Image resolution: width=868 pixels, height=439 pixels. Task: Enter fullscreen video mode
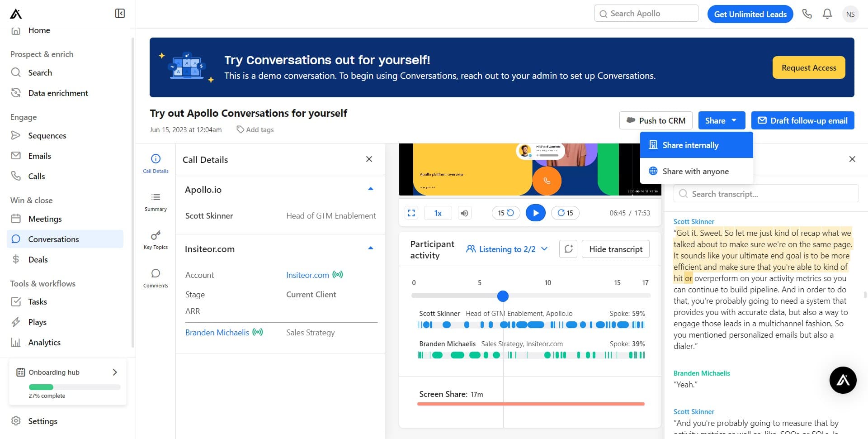click(411, 213)
